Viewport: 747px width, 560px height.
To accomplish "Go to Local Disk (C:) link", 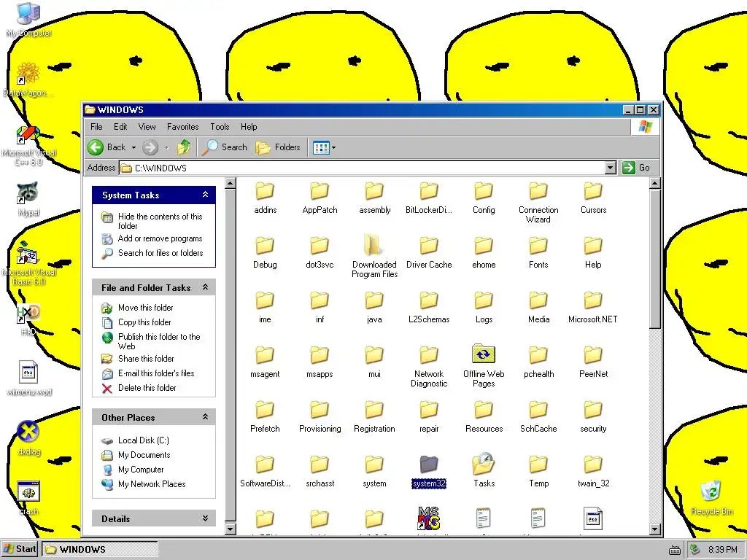I will 144,440.
